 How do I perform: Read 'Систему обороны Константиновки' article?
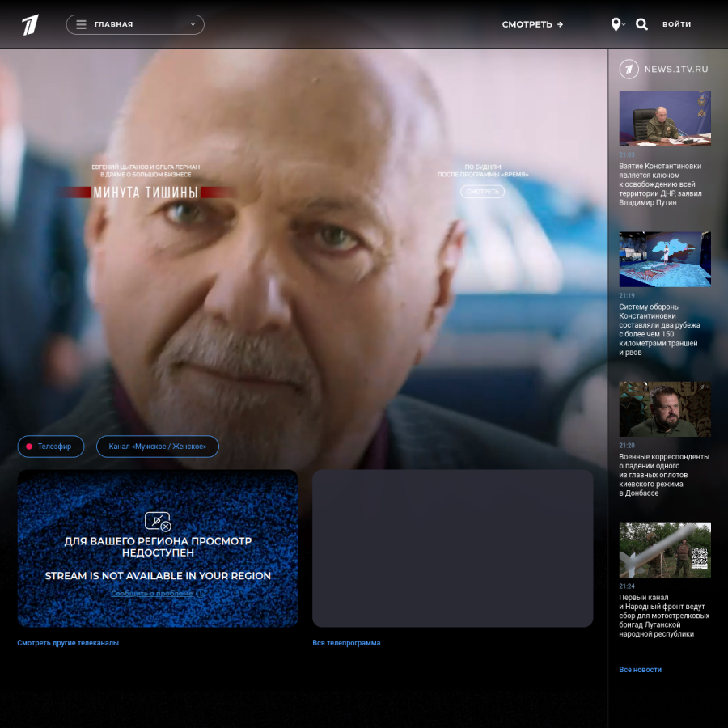click(659, 330)
